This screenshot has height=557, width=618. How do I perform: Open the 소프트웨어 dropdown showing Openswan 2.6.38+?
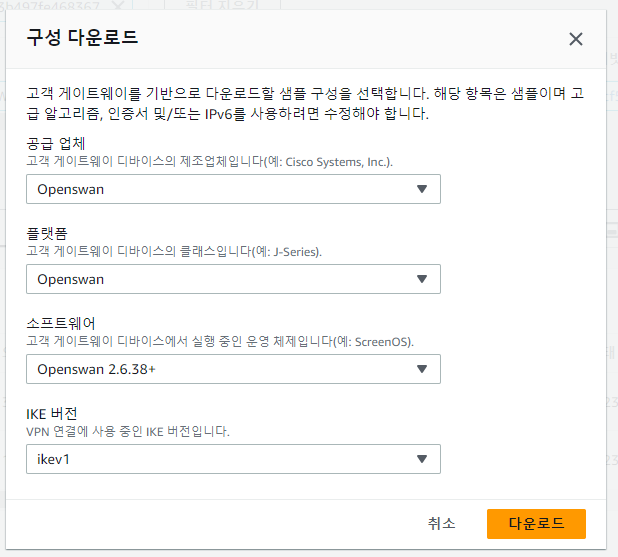[x=233, y=369]
